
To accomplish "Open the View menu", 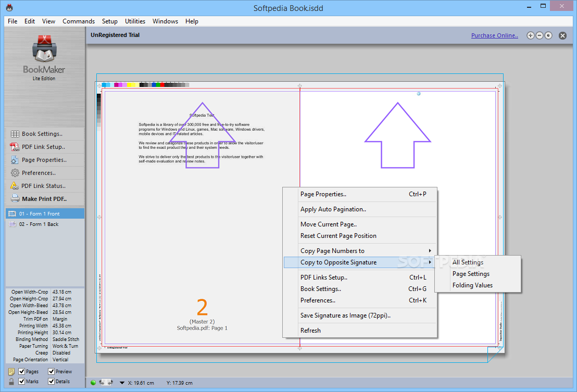I will [x=48, y=21].
